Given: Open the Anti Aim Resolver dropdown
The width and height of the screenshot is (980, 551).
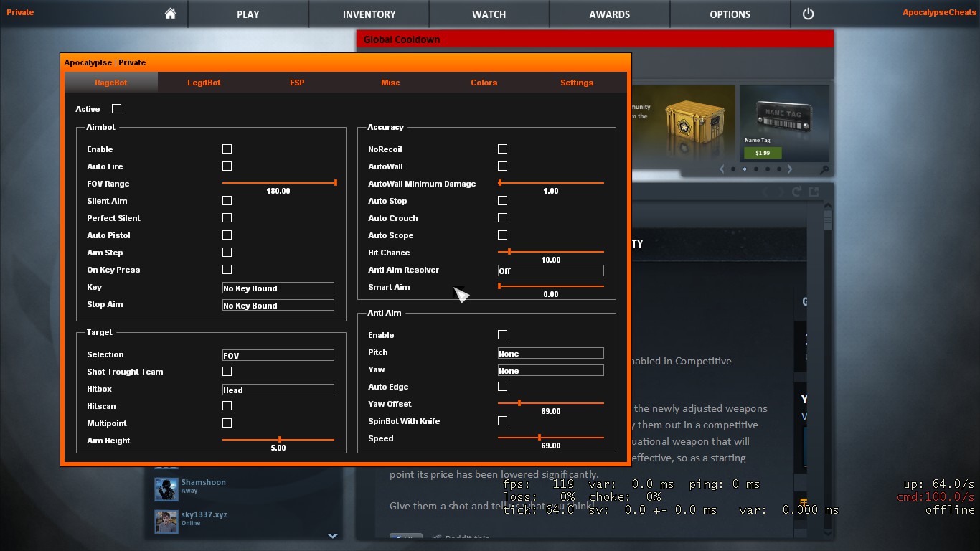Looking at the screenshot, I should pos(550,270).
